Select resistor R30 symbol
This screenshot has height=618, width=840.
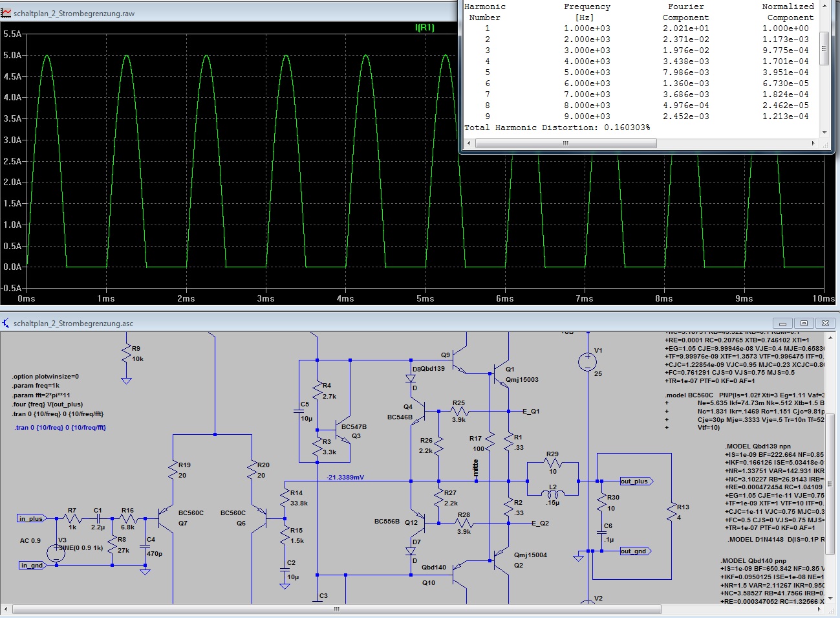[x=601, y=503]
